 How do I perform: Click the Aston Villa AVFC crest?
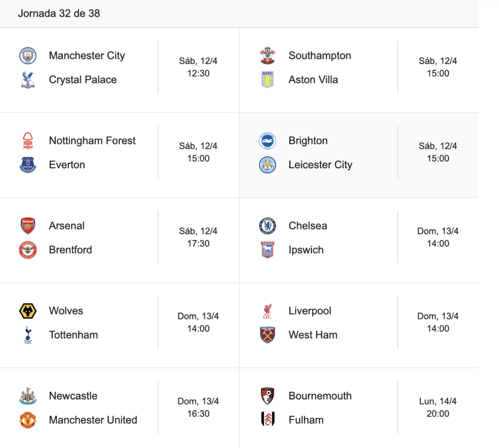tap(268, 79)
